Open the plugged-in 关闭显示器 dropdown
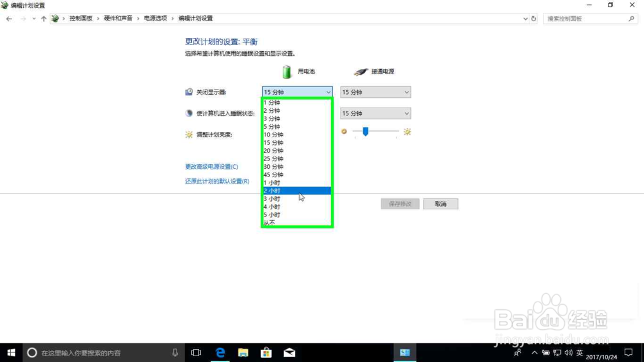This screenshot has height=362, width=644. [375, 92]
